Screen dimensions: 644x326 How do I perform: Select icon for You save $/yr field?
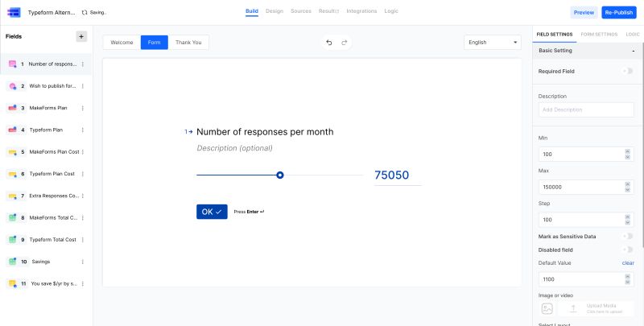(x=12, y=283)
